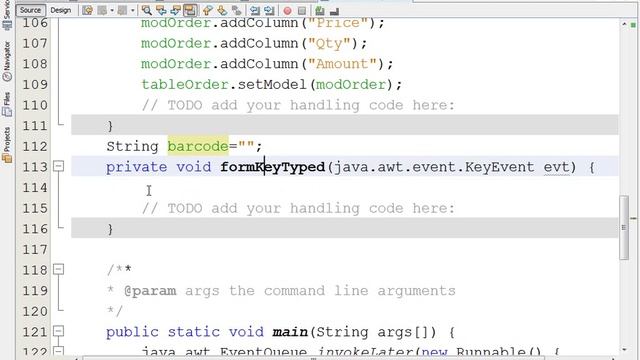This screenshot has width=640, height=360.
Task: Click the evt parameter on line 113
Action: 556,167
